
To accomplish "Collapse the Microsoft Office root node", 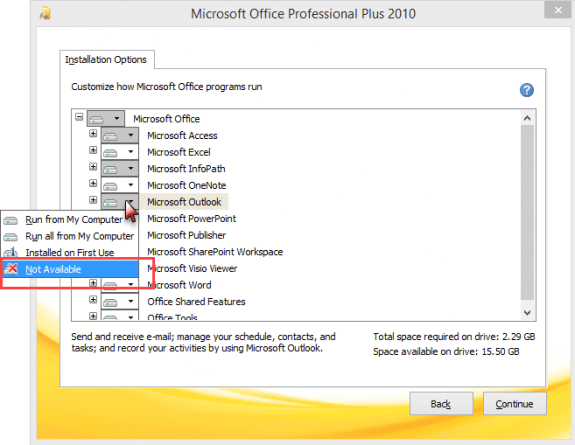I will click(79, 117).
